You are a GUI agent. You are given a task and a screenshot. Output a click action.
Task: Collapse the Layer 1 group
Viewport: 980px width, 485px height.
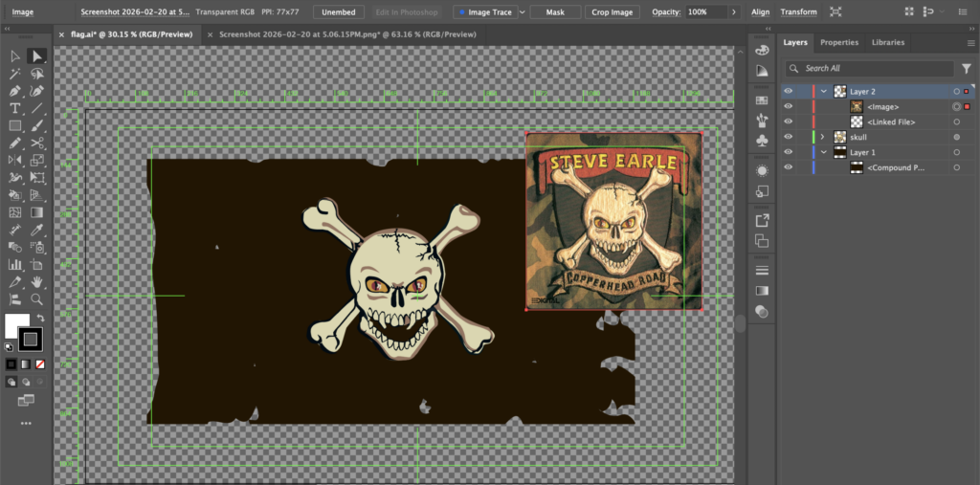(x=822, y=153)
